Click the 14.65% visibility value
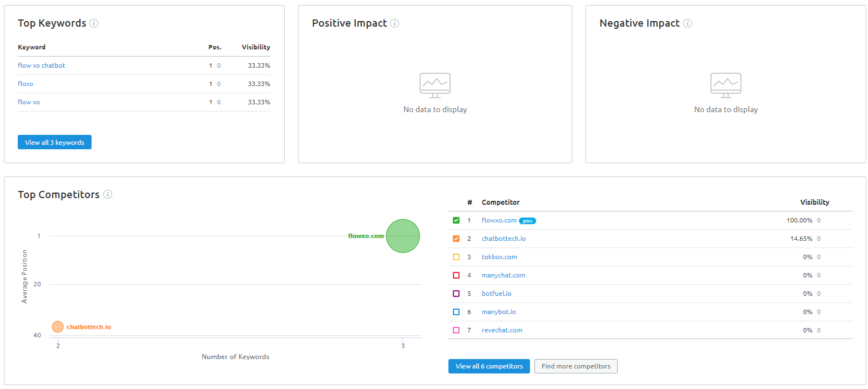 click(x=801, y=239)
